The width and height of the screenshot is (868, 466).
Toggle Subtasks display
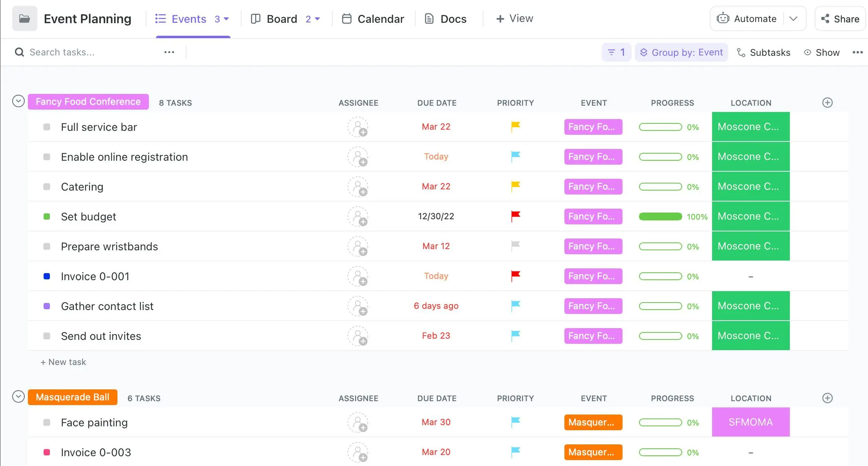[764, 52]
